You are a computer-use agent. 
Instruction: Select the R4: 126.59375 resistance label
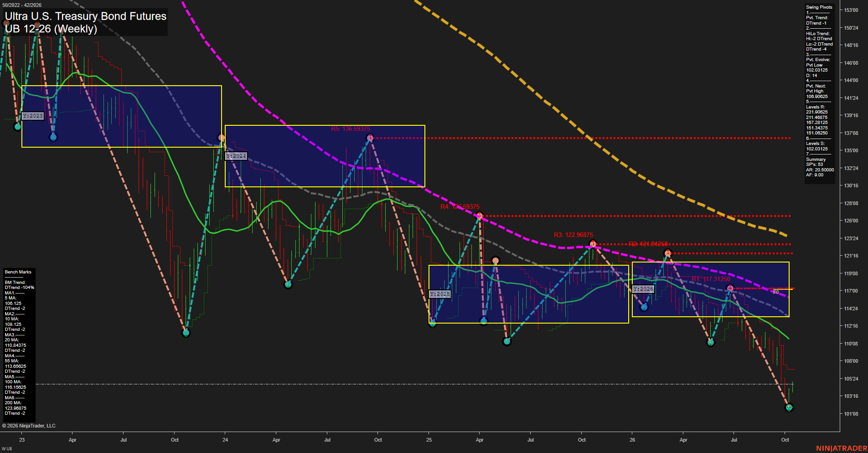point(460,206)
